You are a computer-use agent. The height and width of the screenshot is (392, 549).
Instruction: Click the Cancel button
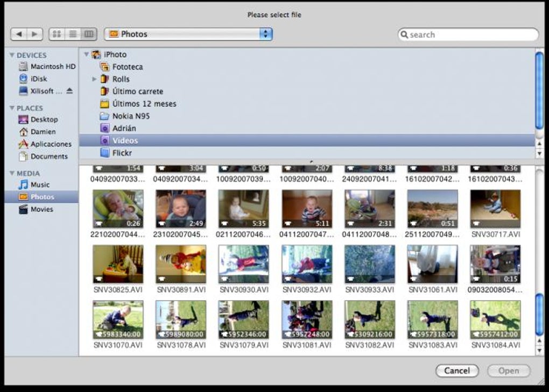click(x=457, y=370)
